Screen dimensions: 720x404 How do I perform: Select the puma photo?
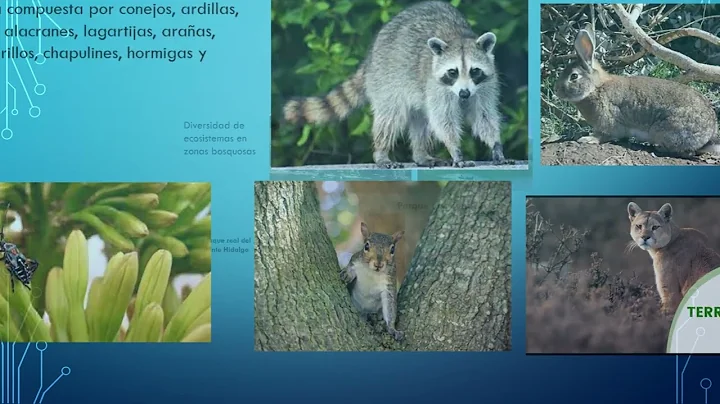point(623,275)
